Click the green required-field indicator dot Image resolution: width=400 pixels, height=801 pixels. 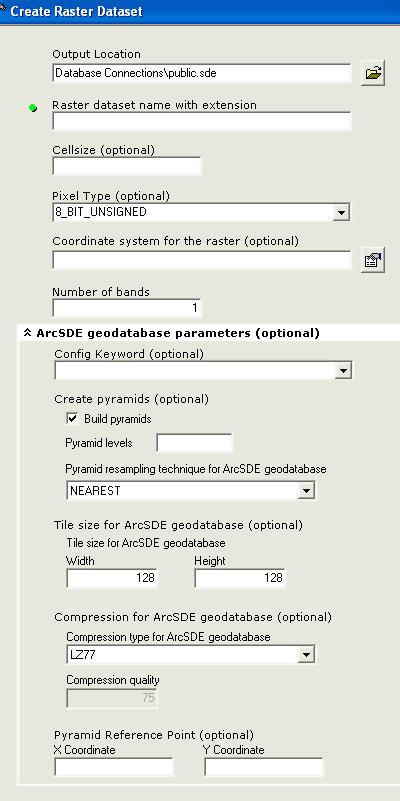tap(33, 108)
